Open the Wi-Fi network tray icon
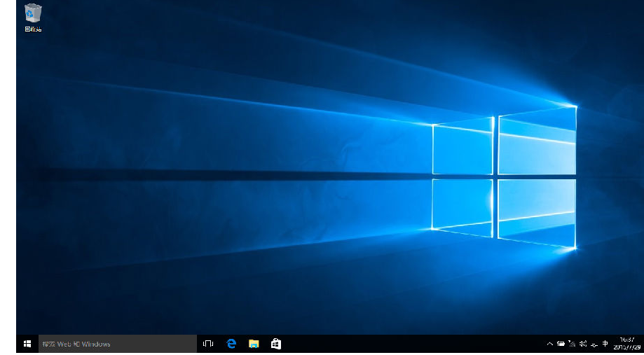 click(x=572, y=344)
